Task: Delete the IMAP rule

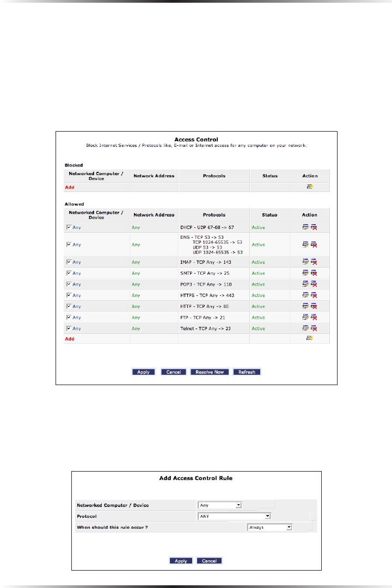Action: pos(314,262)
